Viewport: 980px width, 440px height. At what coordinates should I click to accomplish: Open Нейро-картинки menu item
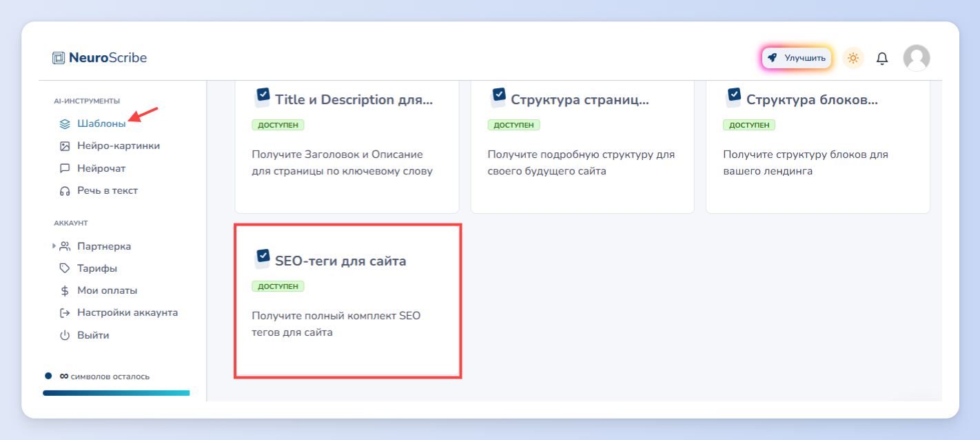click(119, 146)
